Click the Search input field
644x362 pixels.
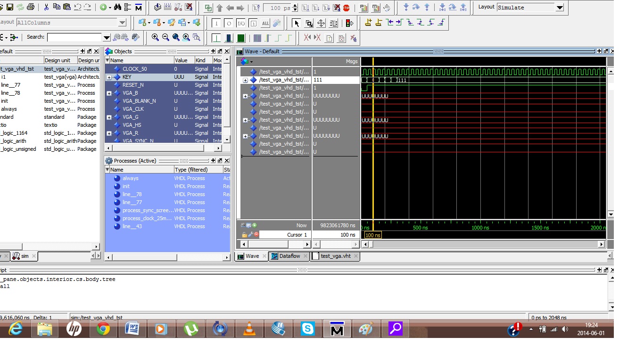click(74, 37)
